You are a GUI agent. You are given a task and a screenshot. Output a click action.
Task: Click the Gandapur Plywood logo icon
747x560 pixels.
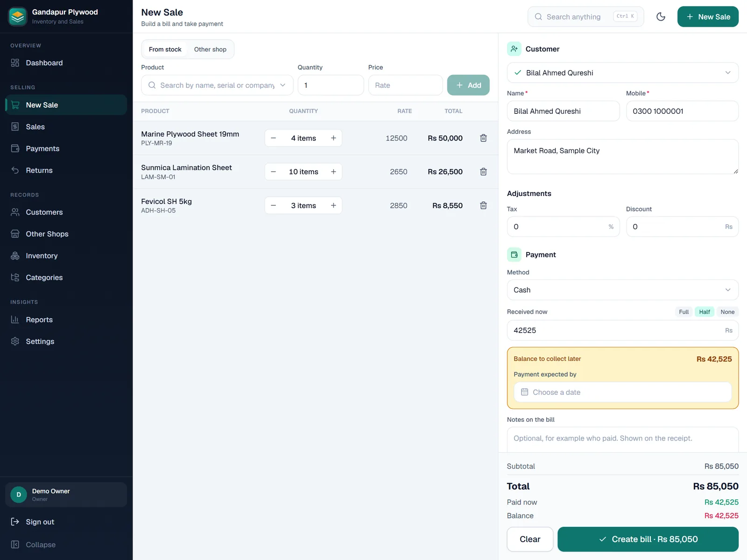[x=18, y=17]
